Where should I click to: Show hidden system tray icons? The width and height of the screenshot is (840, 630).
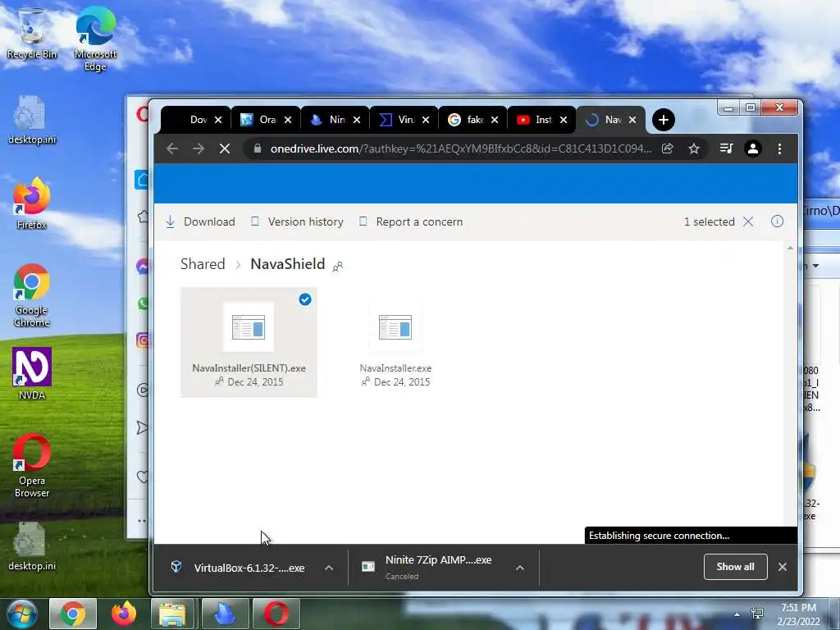pos(737,614)
